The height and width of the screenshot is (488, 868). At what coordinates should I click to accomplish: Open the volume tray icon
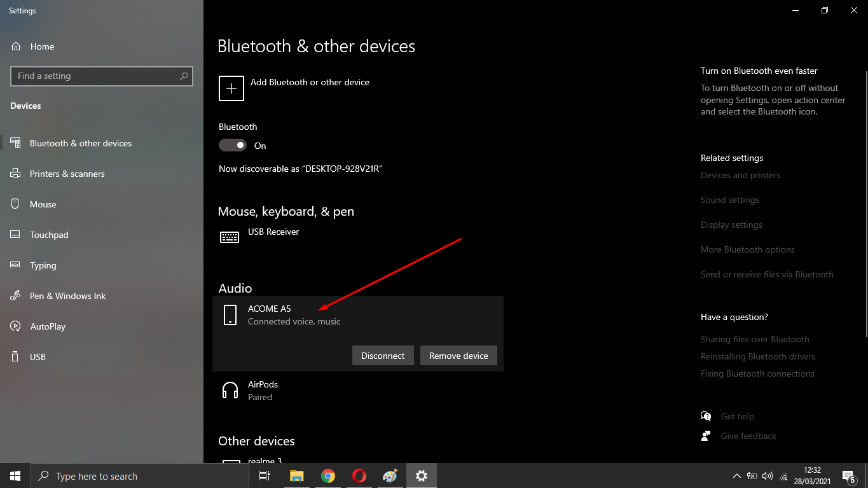click(x=768, y=476)
